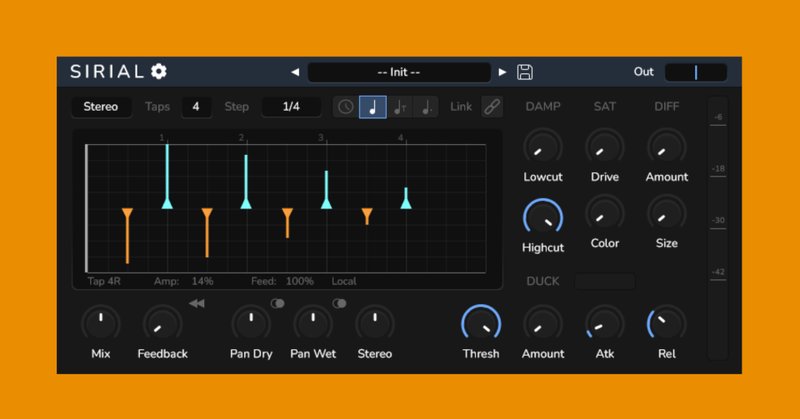Open the Step value 1/4 selector
The width and height of the screenshot is (800, 419).
coord(291,107)
